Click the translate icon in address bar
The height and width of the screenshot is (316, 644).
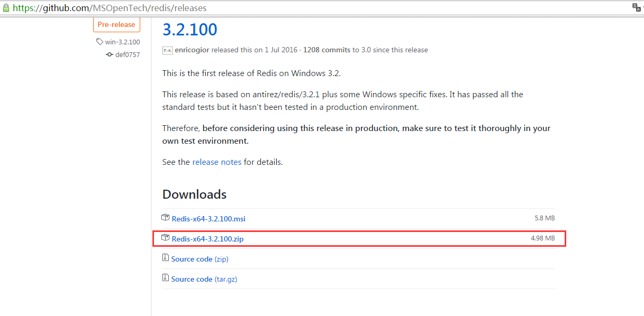(x=637, y=7)
